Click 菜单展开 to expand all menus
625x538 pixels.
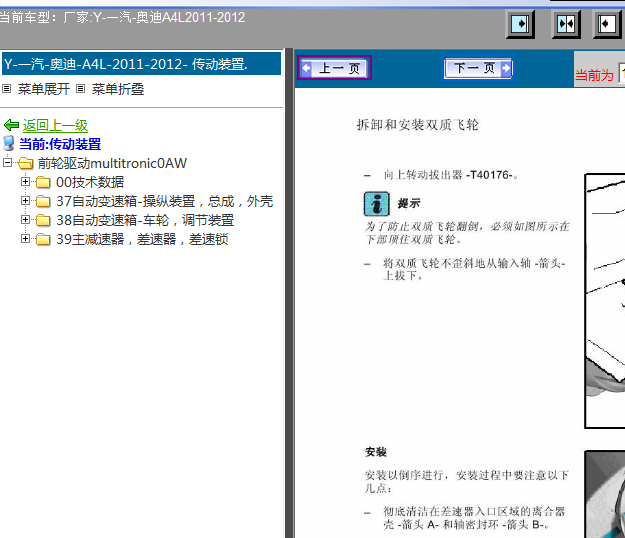(43, 89)
